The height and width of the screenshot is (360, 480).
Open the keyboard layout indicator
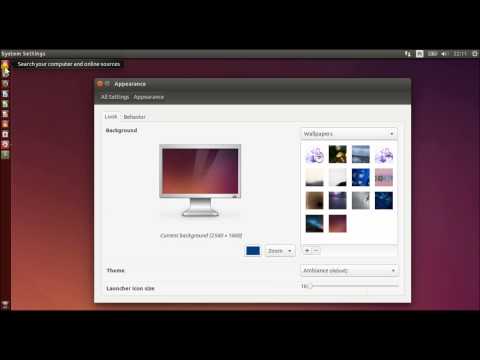[420, 53]
